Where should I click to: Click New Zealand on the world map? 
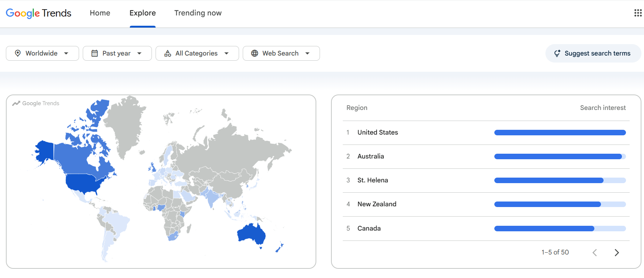pos(280,247)
